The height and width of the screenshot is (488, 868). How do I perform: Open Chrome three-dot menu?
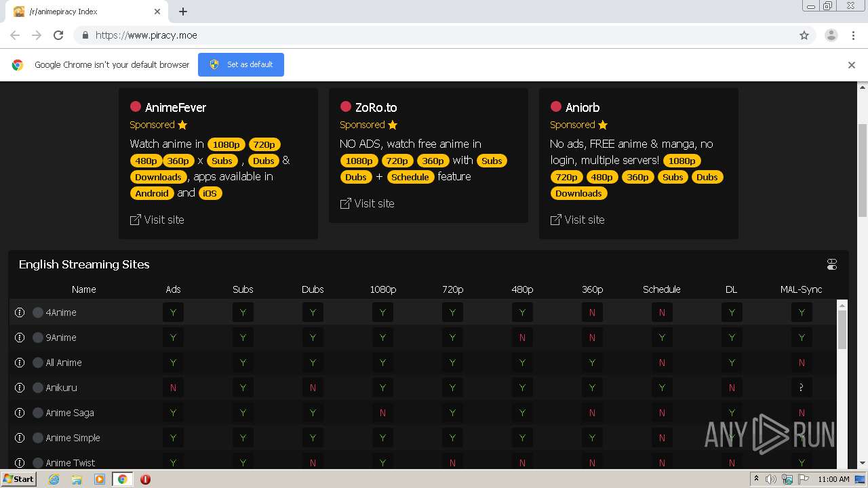(x=853, y=35)
